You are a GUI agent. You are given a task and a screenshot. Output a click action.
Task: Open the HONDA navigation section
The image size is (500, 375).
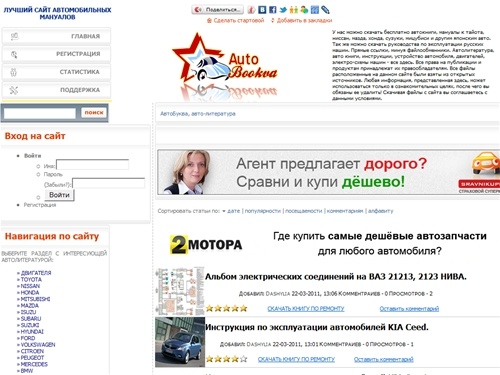[30, 293]
